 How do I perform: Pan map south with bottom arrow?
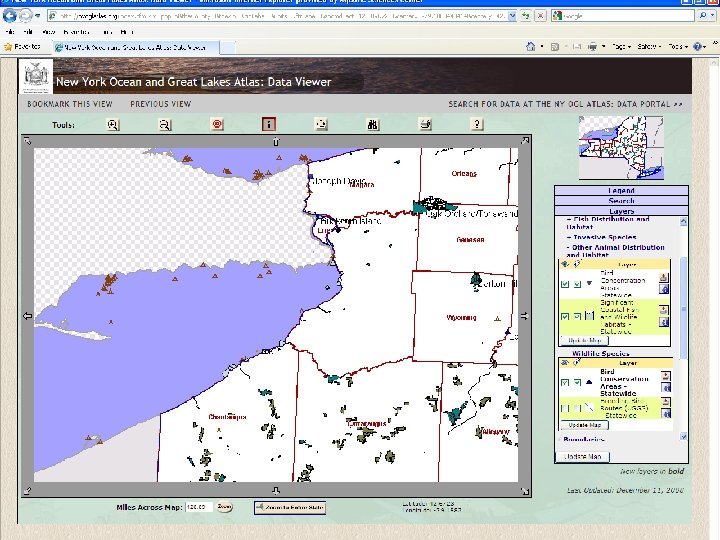pos(276,491)
